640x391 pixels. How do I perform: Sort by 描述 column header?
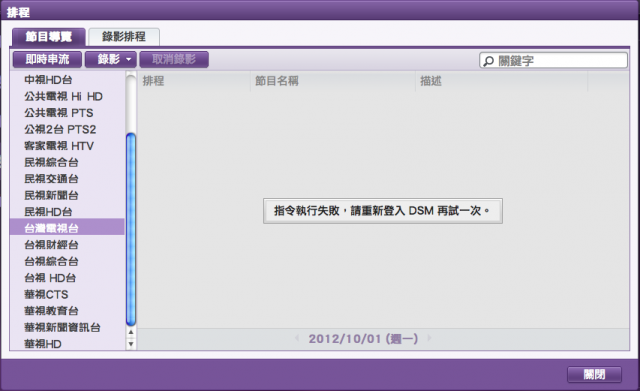click(502, 81)
